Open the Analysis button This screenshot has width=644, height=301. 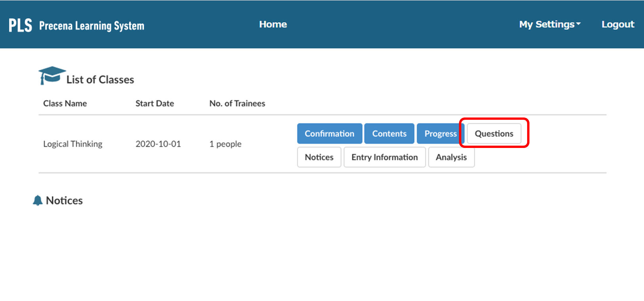451,157
